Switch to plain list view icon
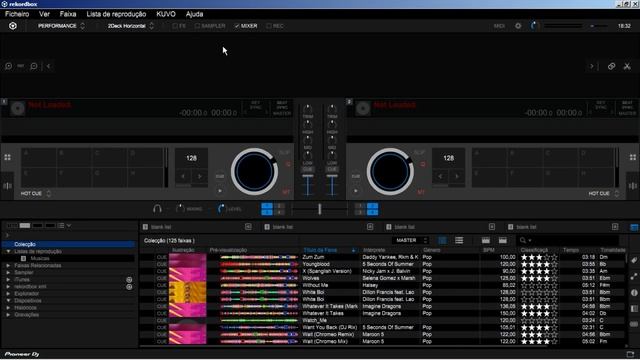 (459, 240)
